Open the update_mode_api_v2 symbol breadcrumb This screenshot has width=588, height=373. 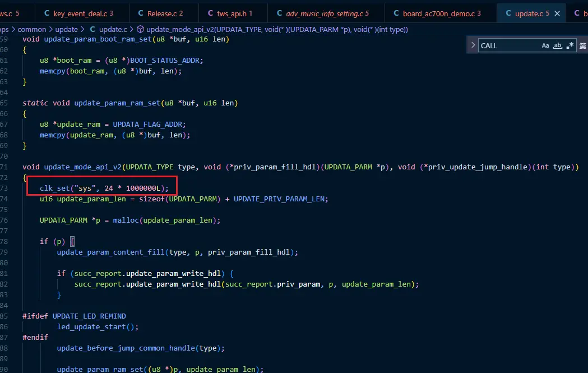coord(272,29)
